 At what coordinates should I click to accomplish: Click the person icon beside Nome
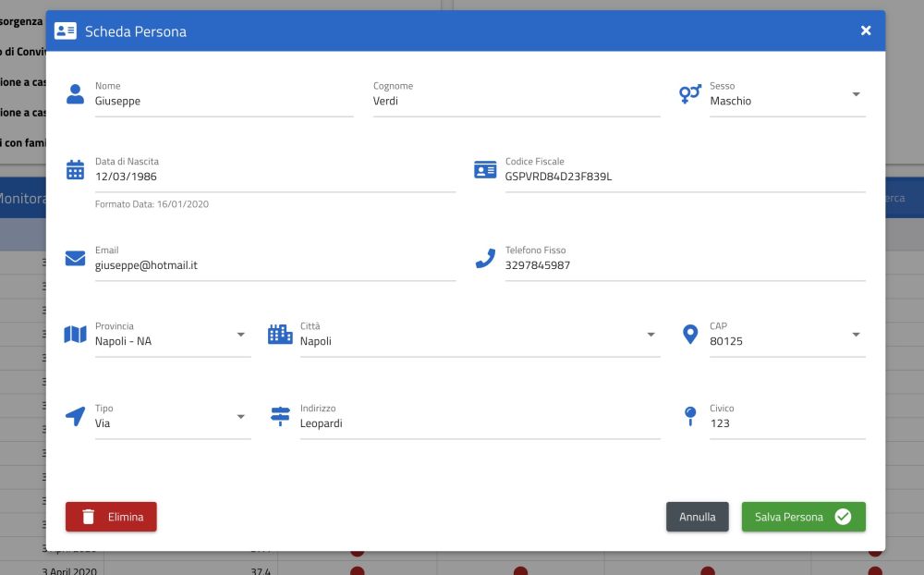click(x=76, y=94)
